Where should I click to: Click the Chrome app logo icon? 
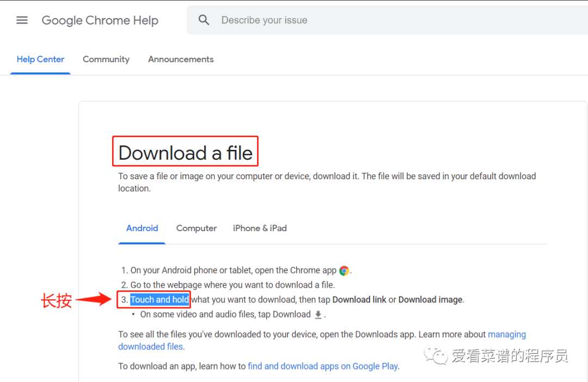344,270
